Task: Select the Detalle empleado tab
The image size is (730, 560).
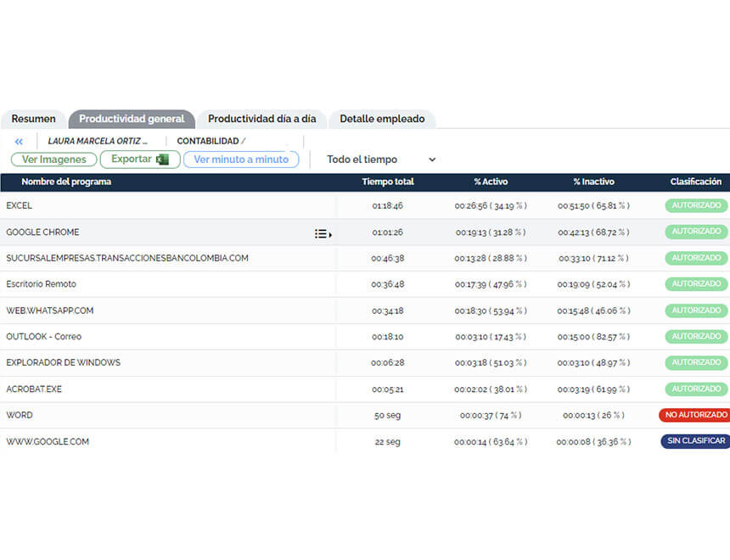Action: pyautogui.click(x=382, y=119)
